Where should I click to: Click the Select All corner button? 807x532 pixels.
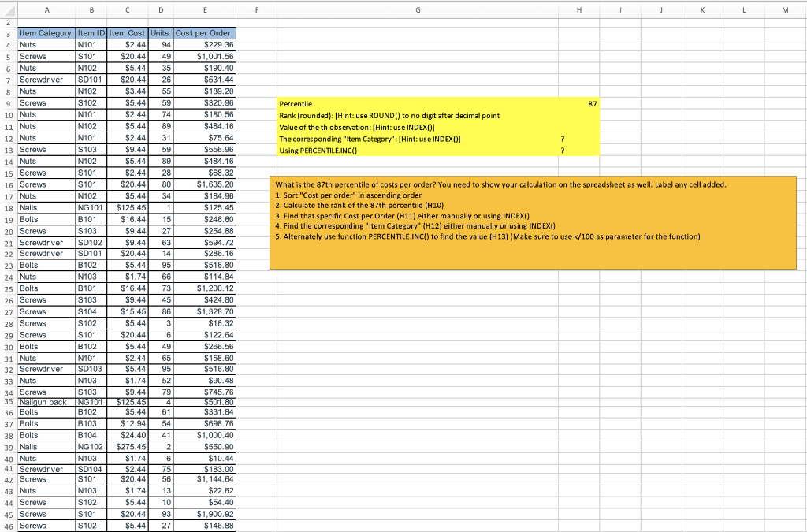tap(7, 10)
